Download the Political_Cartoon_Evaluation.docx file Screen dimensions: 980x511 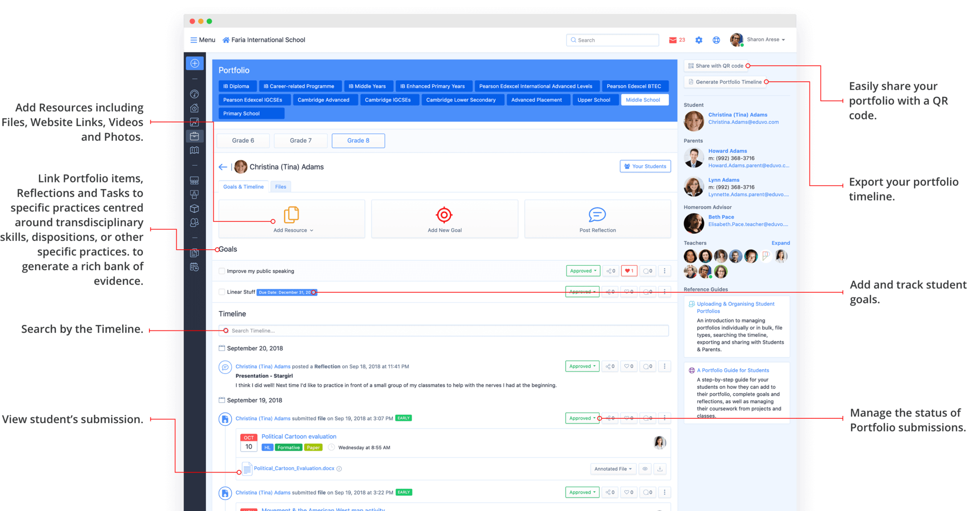coord(660,469)
